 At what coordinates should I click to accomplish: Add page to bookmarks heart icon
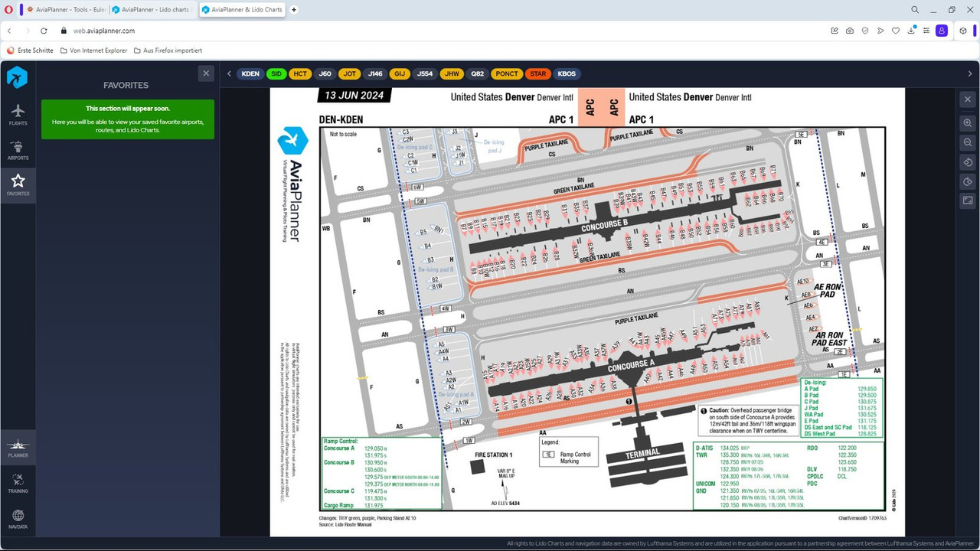896,31
